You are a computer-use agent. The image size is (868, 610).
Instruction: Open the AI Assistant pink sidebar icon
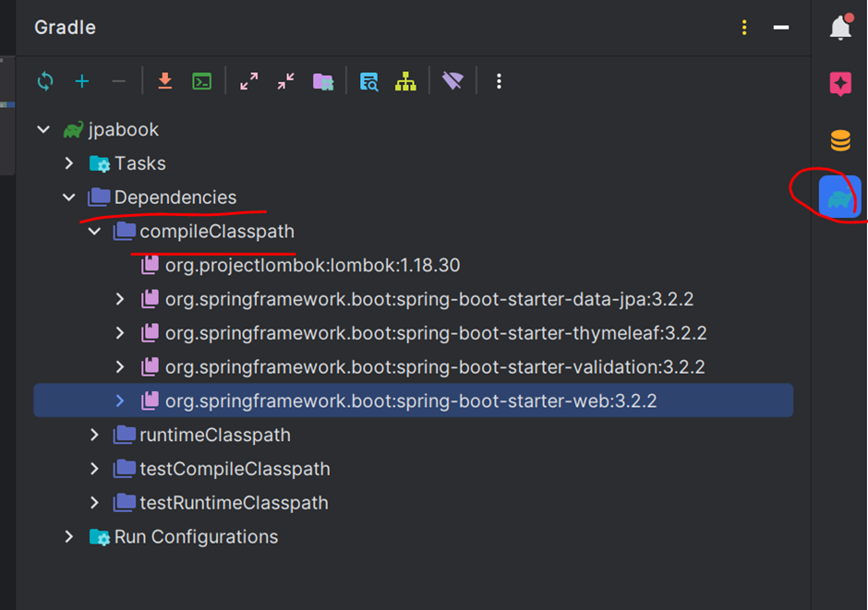pyautogui.click(x=840, y=84)
